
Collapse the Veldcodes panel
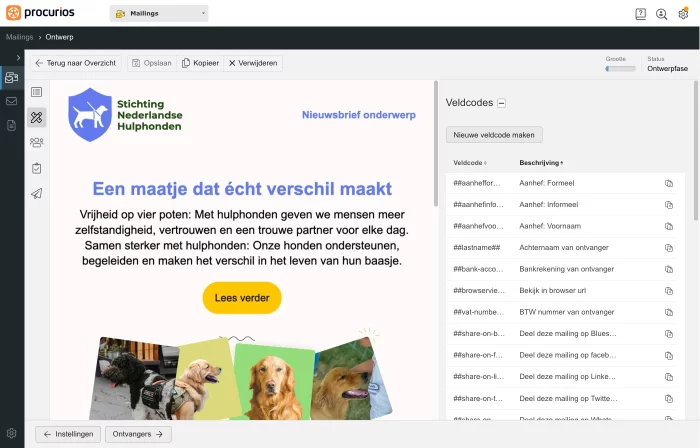coord(502,103)
